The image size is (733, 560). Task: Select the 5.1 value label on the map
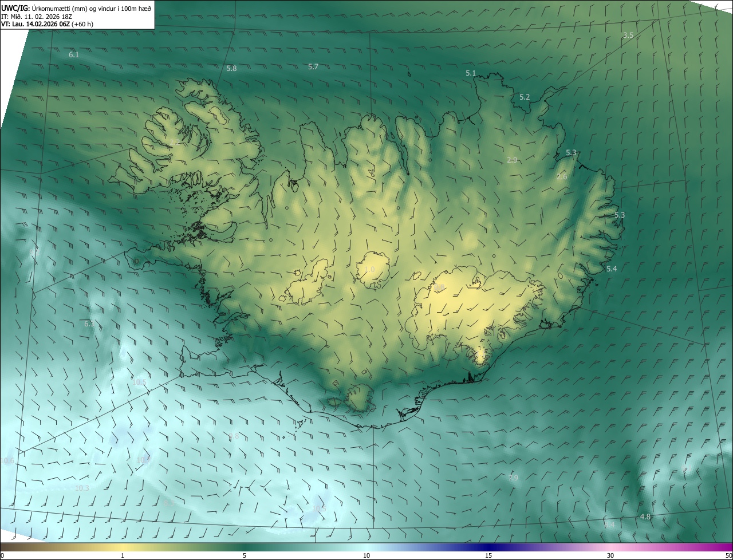point(471,73)
